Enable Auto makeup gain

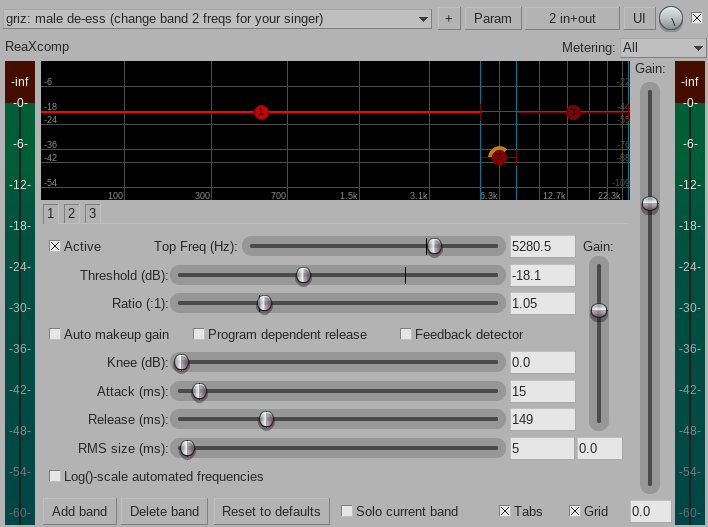56,334
